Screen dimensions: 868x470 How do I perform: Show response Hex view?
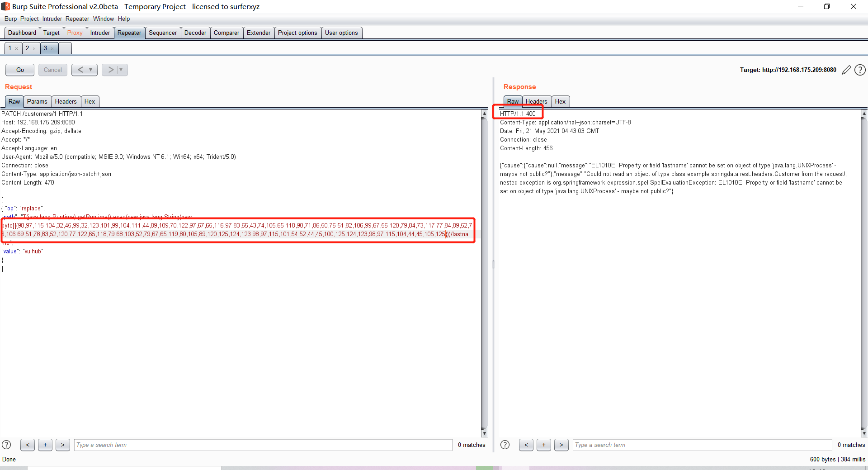[561, 101]
